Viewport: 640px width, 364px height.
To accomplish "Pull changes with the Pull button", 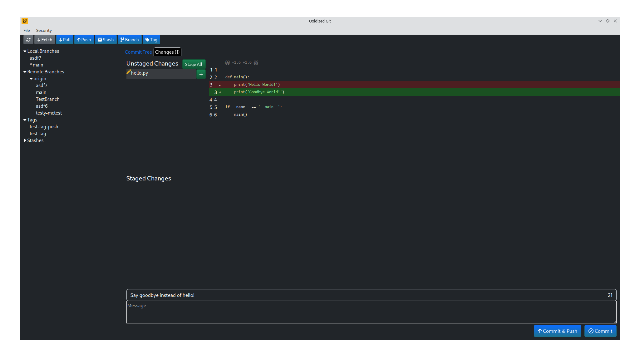I will (x=65, y=40).
